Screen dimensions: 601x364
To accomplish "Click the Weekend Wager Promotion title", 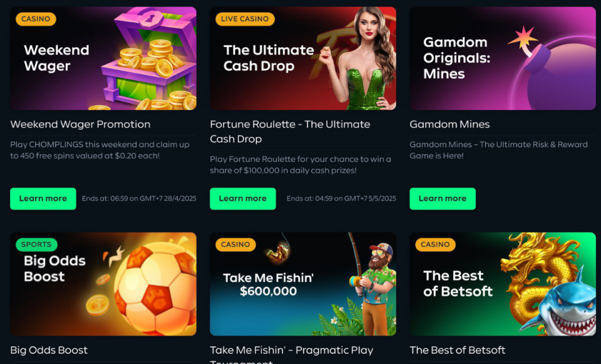I will coord(80,124).
